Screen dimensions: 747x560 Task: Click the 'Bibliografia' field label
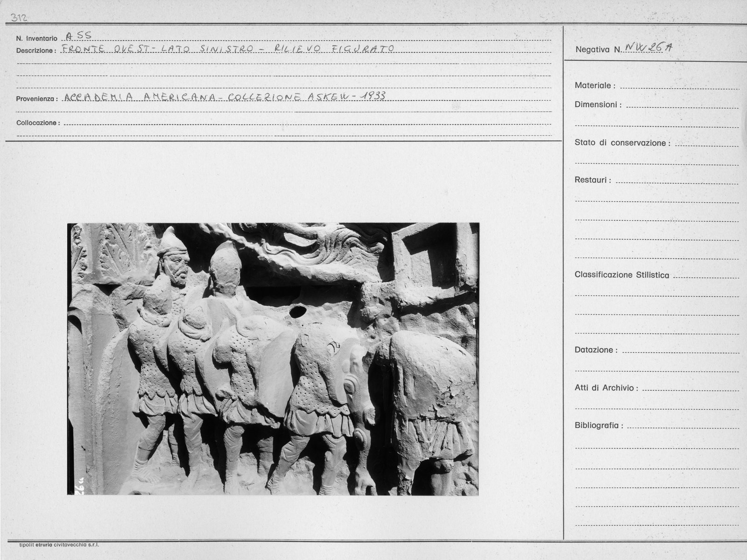(599, 426)
